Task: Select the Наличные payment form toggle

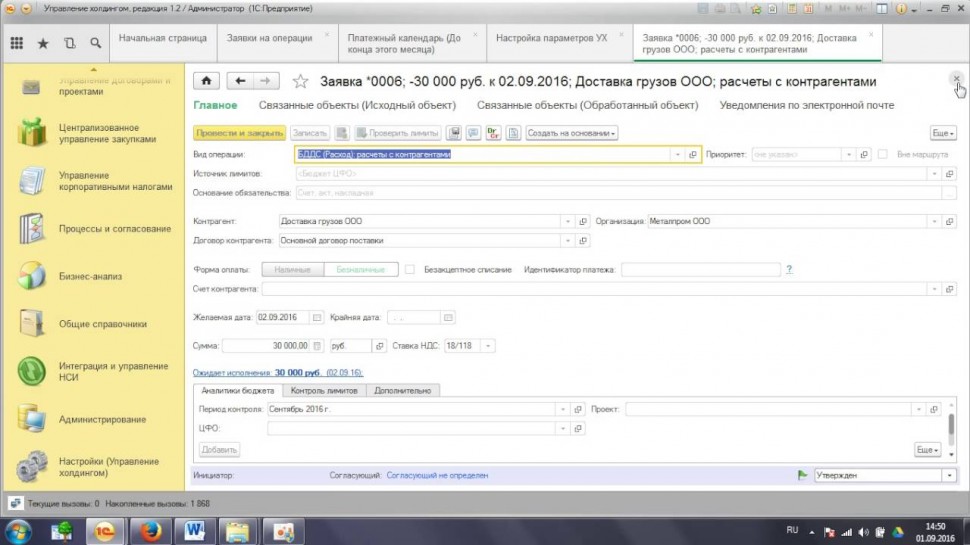Action: 293,270
